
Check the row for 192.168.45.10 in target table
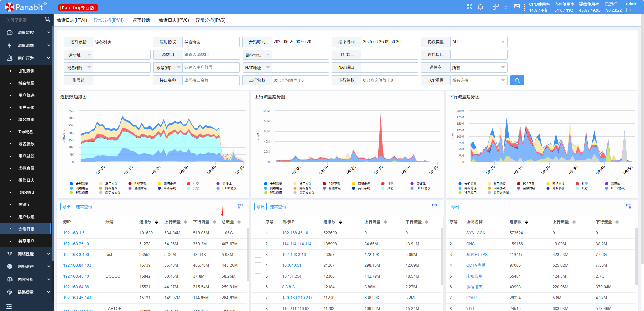pyautogui.click(x=258, y=233)
